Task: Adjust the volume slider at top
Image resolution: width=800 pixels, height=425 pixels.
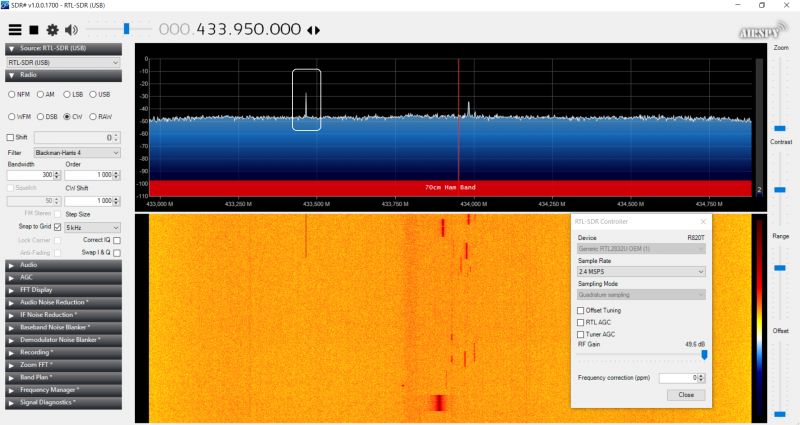Action: point(126,29)
